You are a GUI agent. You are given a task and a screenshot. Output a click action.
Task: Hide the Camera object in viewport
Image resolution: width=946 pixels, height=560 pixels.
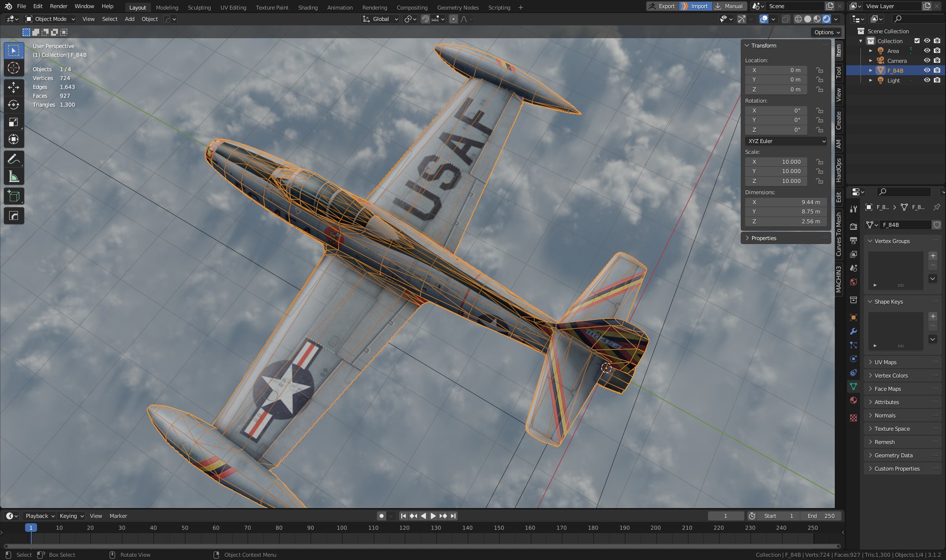pyautogui.click(x=927, y=61)
